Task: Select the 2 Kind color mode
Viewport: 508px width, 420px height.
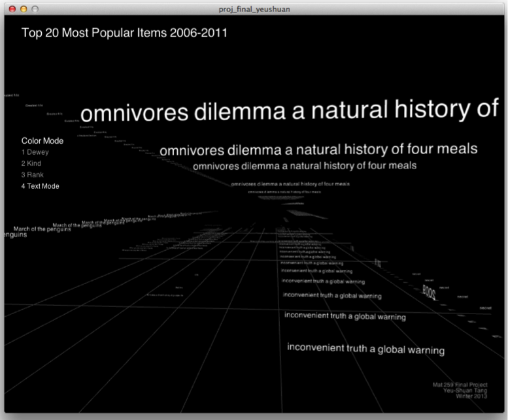Action: [31, 163]
